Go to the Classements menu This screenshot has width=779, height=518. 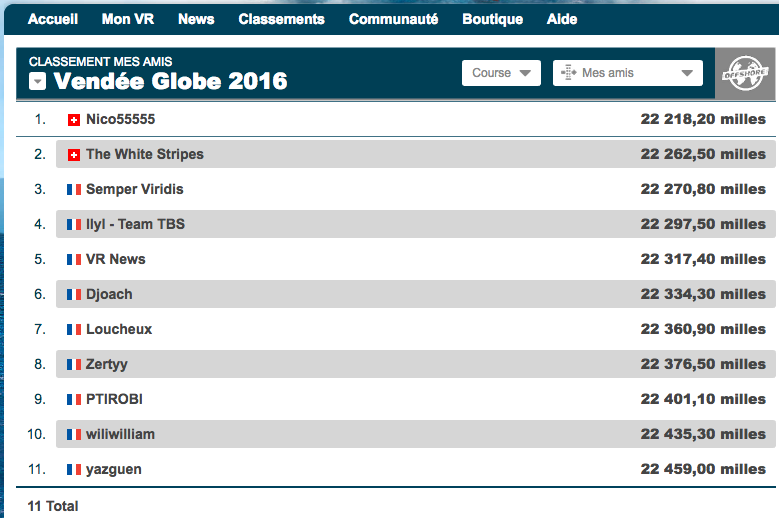tap(281, 19)
